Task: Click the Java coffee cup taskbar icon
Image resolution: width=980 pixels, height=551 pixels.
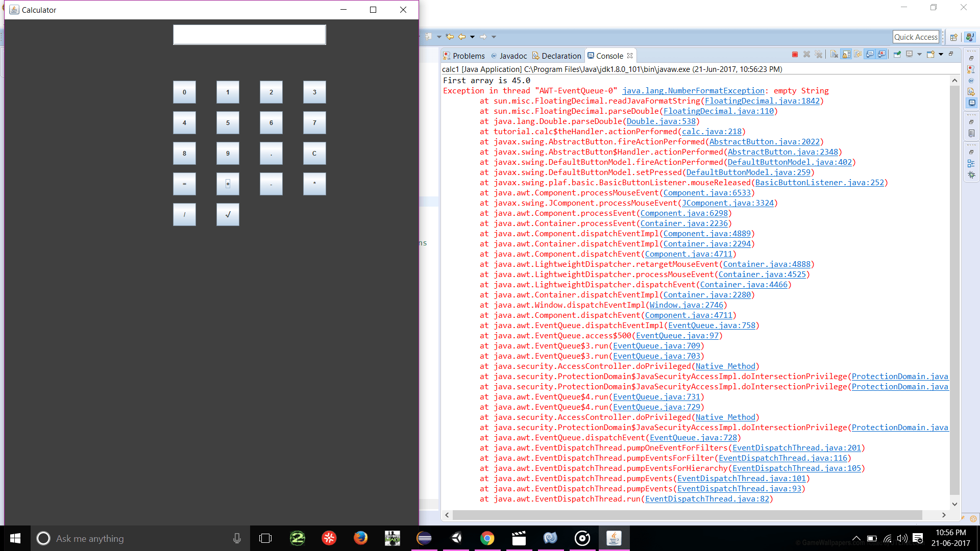Action: pos(614,538)
